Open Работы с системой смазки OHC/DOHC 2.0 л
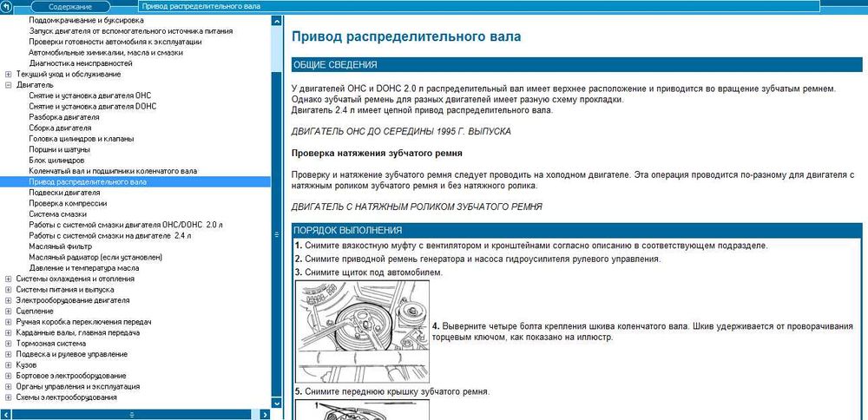868x420 pixels. point(126,225)
